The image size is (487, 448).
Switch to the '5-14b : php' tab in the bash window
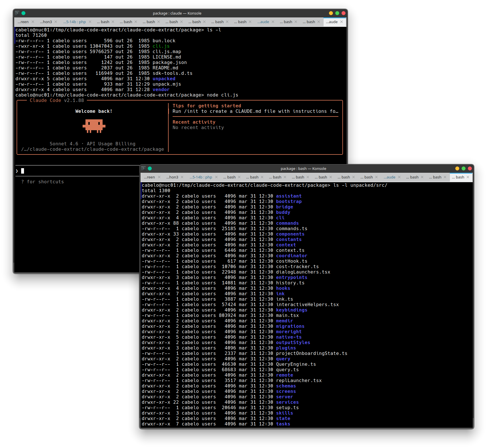pyautogui.click(x=201, y=177)
